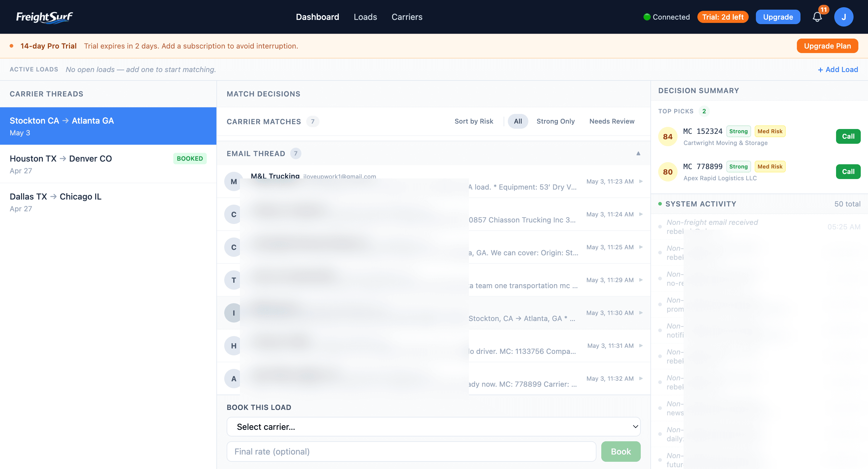Call Apex Rapid Logistics LLC
868x469 pixels.
(848, 172)
